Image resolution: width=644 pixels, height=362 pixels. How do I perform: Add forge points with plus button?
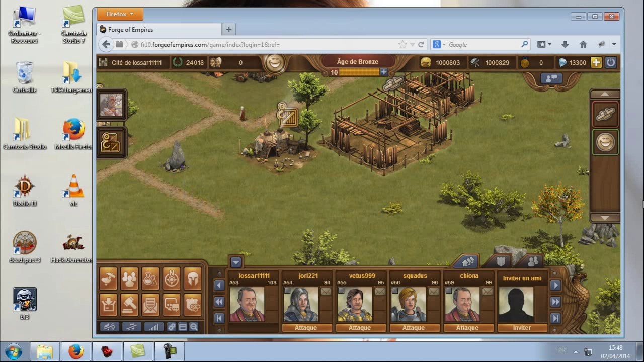pyautogui.click(x=384, y=72)
